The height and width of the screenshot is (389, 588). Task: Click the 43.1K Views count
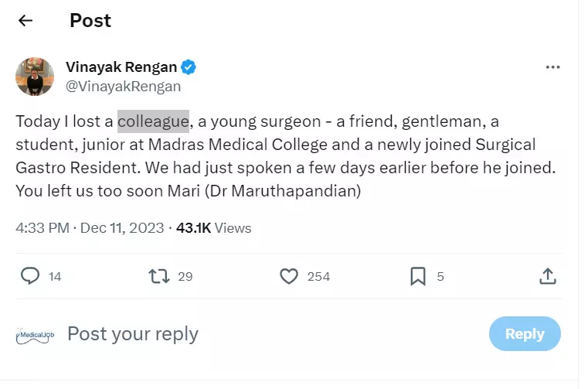coord(214,228)
